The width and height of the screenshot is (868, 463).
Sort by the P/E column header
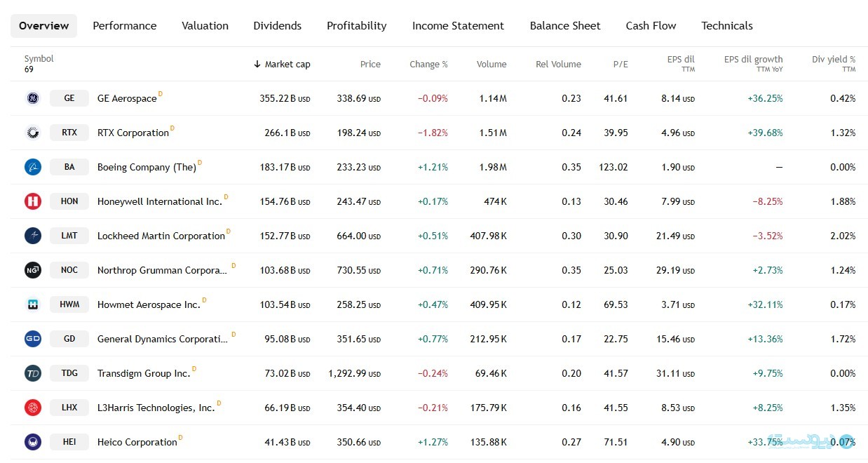click(621, 64)
